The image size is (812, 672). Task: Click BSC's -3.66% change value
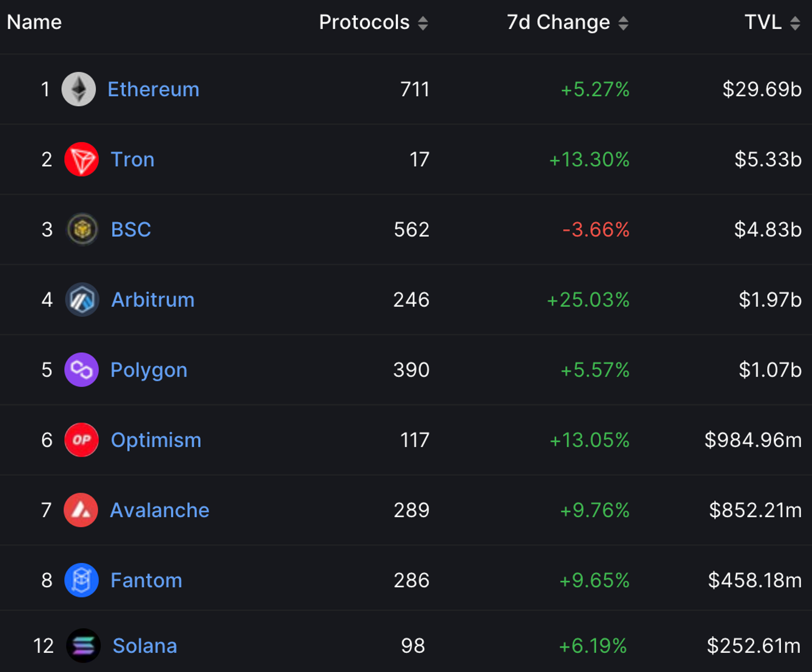click(x=596, y=229)
